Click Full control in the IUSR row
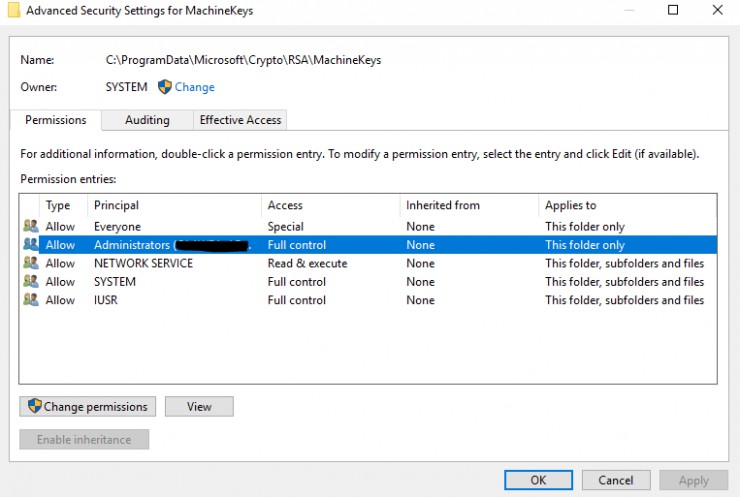This screenshot has height=497, width=740. point(297,300)
